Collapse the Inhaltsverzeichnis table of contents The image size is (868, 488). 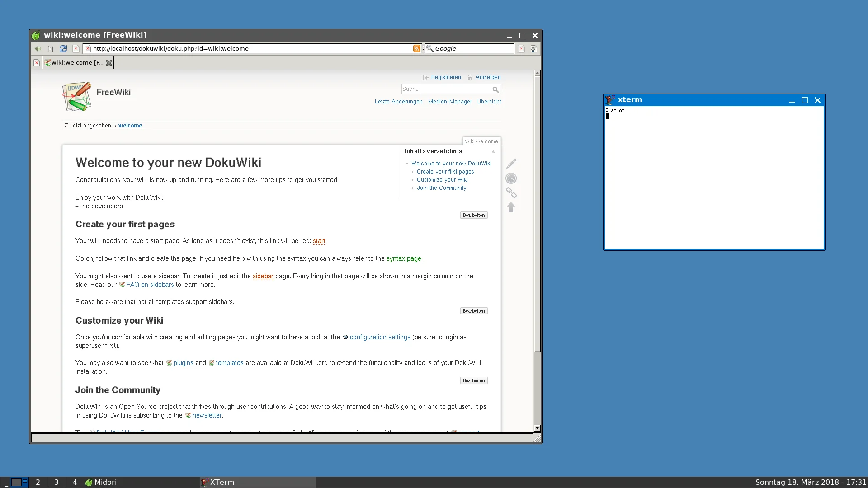[493, 151]
